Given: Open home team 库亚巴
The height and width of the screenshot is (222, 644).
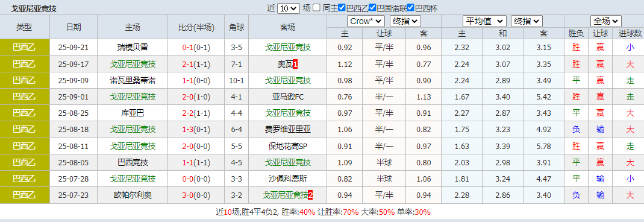Looking at the screenshot, I should point(133,113).
